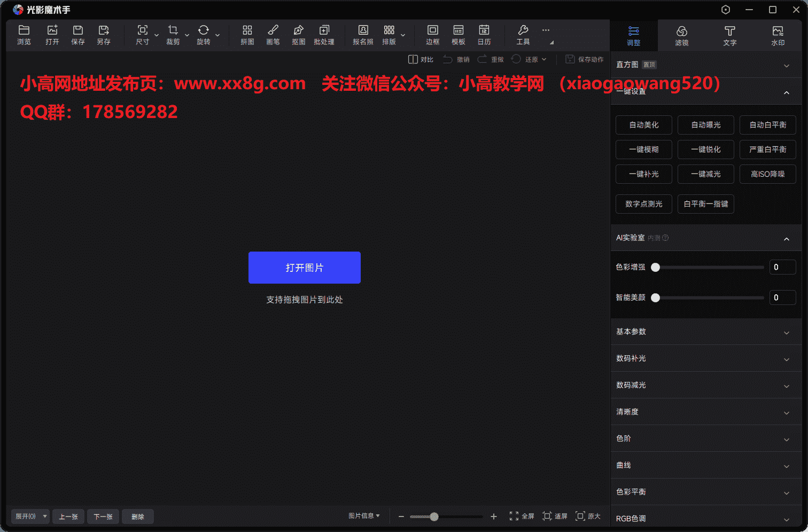The width and height of the screenshot is (808, 532).
Task: Switch to the 调整 adjust tab
Action: [x=634, y=35]
